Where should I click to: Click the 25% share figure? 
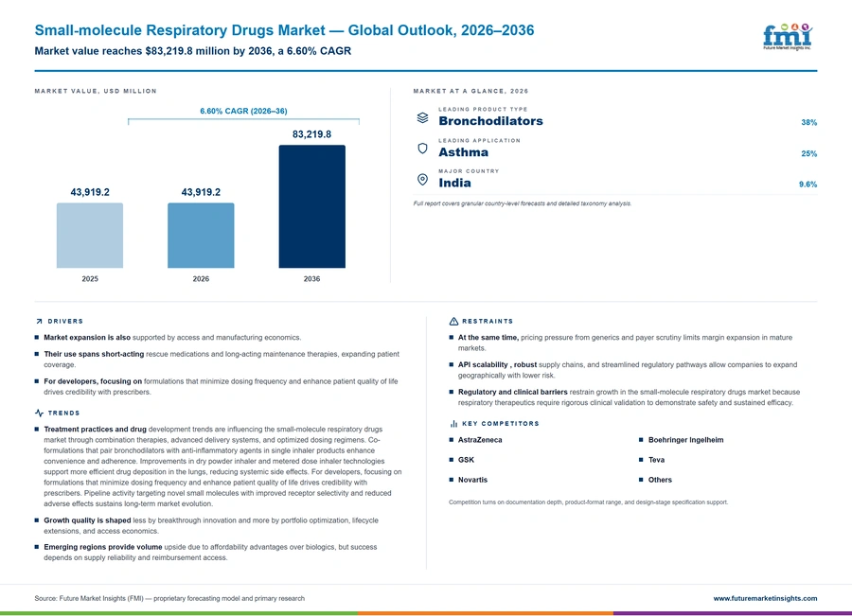pos(808,153)
